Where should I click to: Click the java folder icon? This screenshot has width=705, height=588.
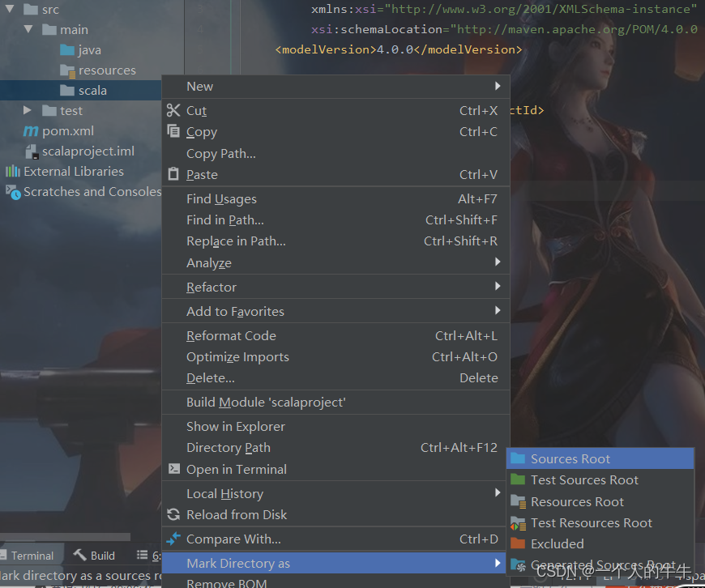[x=67, y=49]
